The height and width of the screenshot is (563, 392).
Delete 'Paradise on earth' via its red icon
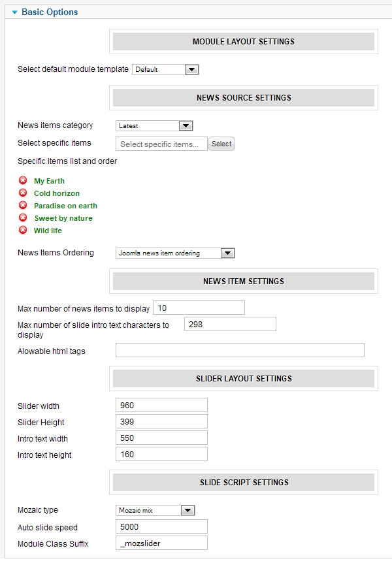[x=23, y=206]
